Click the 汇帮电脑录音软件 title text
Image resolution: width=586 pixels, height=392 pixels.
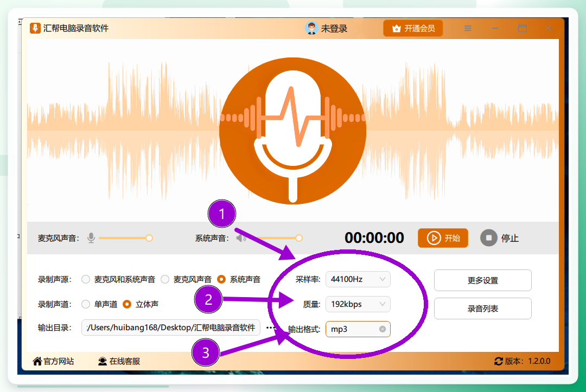click(76, 28)
